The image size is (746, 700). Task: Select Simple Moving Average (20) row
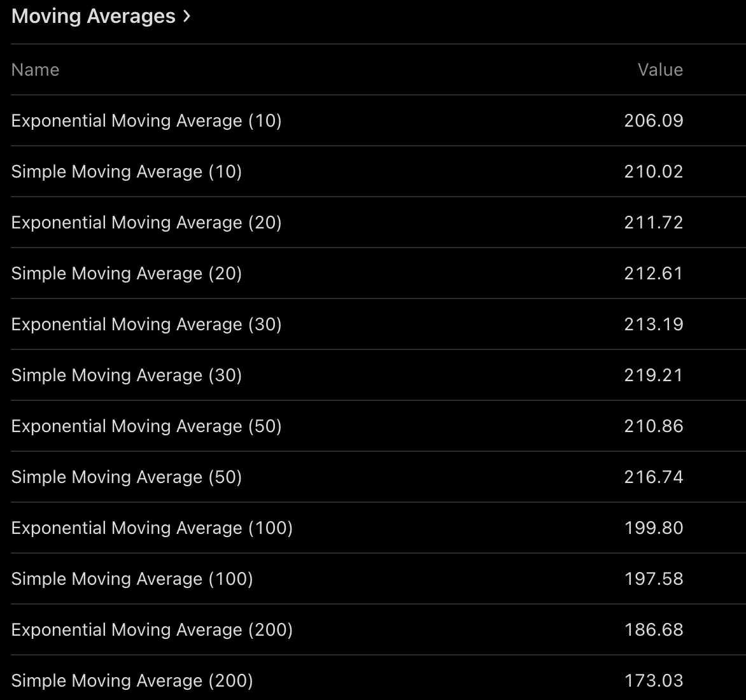(127, 274)
